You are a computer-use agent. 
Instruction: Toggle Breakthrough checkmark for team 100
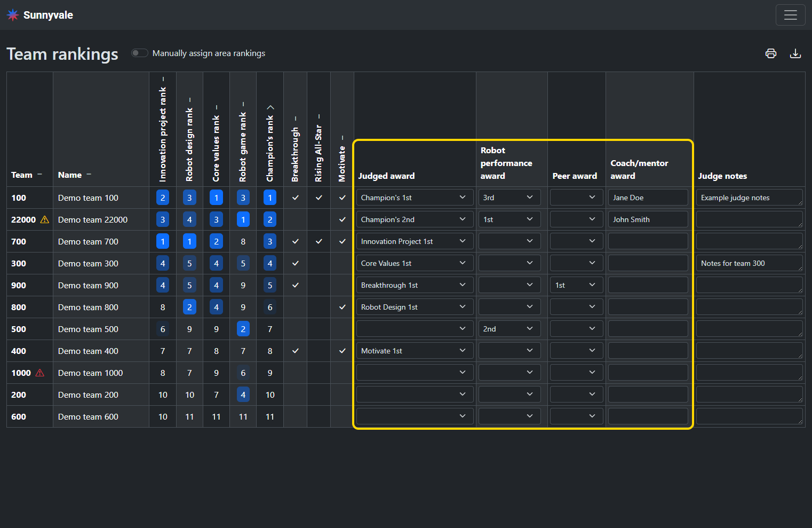[x=295, y=198]
